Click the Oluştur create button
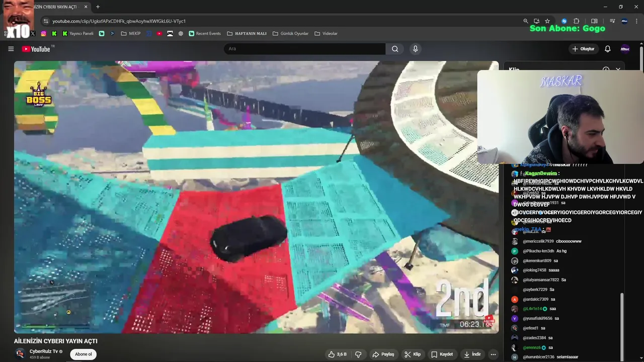 pos(583,49)
